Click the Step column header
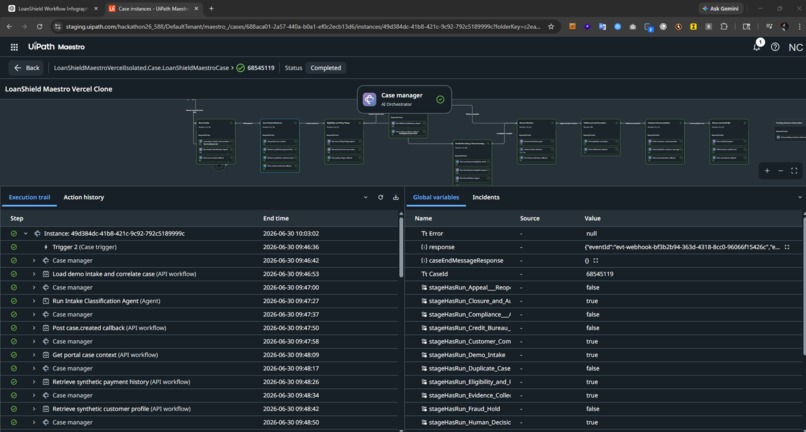 pyautogui.click(x=16, y=218)
